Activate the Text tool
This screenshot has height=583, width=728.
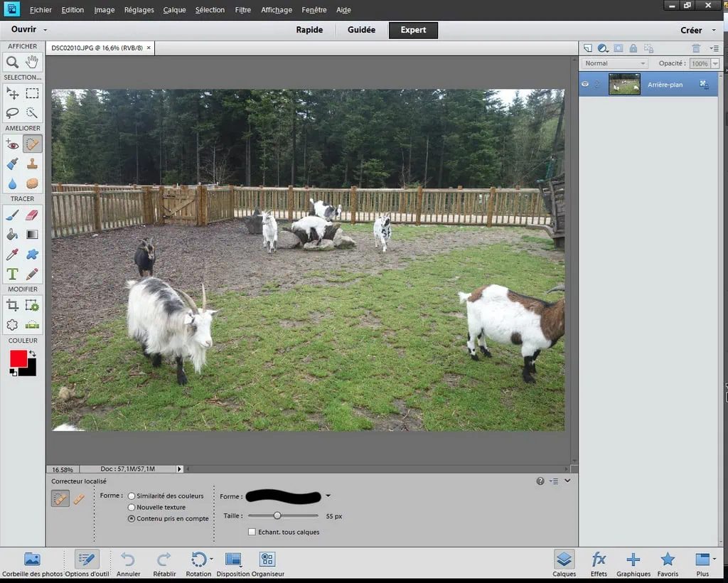point(13,274)
